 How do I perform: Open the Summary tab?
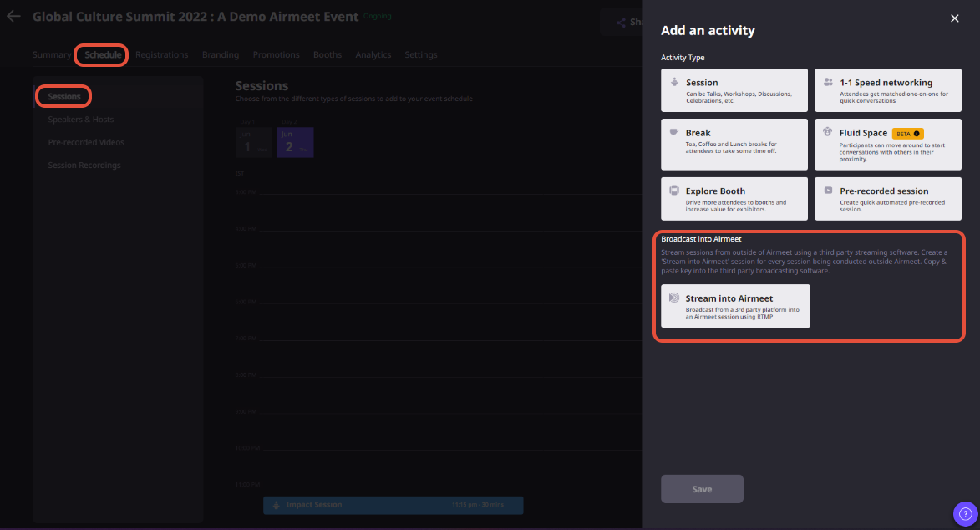click(x=51, y=54)
